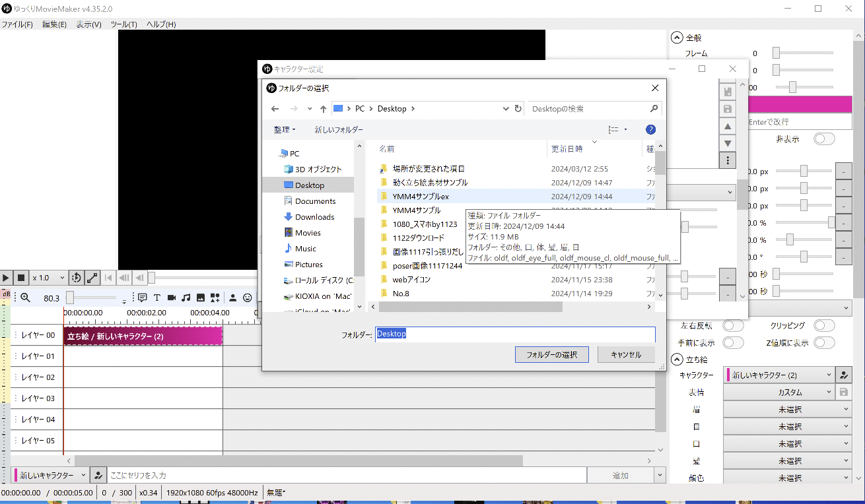Collapse the 全般 section
The height and width of the screenshot is (504, 865).
tap(676, 38)
